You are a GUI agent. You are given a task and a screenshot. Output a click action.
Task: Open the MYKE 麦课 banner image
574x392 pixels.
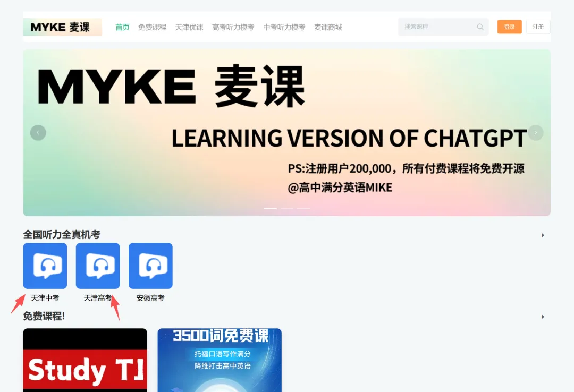(x=286, y=132)
